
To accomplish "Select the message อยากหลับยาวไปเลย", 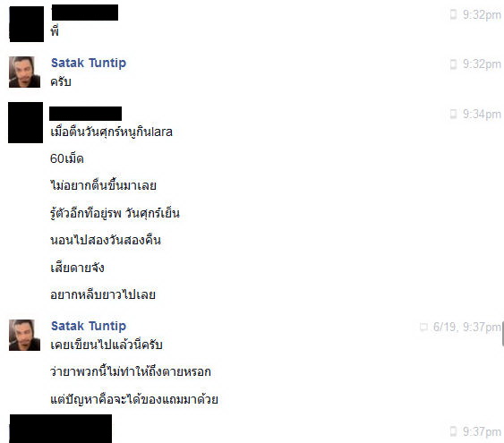I will 103,294.
